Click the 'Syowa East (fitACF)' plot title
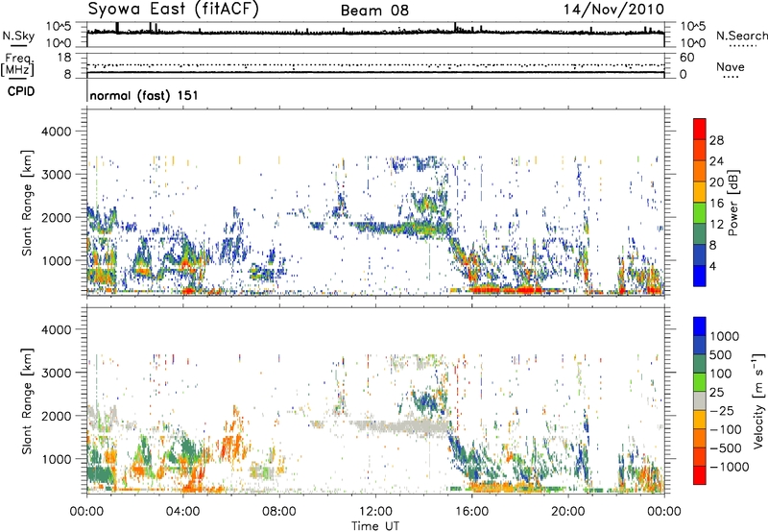This screenshot has height=532, width=768. pyautogui.click(x=173, y=10)
